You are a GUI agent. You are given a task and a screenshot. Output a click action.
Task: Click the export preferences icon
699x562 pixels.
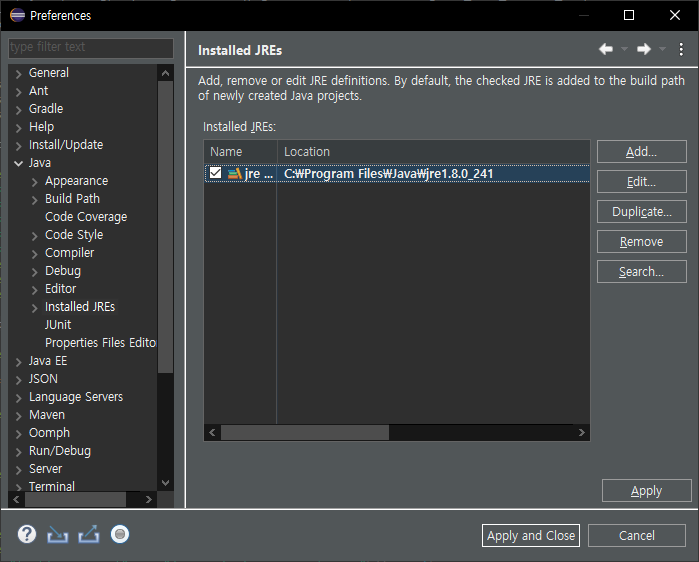[89, 534]
